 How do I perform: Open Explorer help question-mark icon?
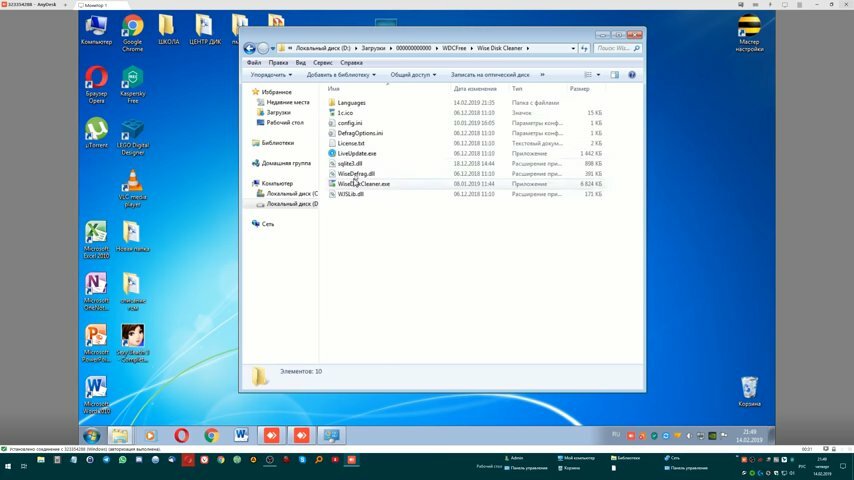[x=632, y=75]
